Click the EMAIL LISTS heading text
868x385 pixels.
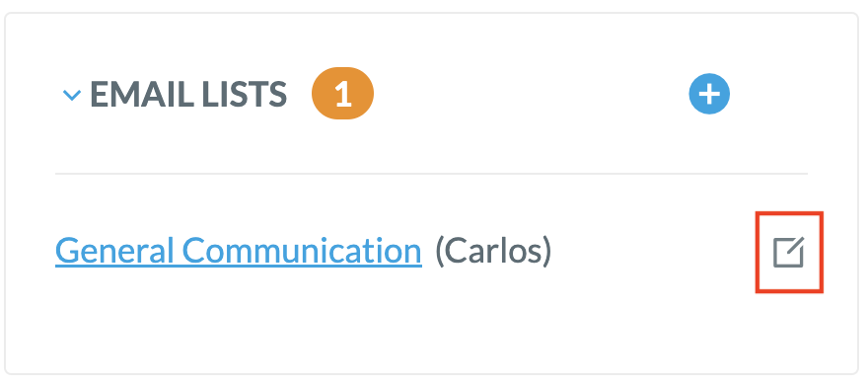(x=188, y=94)
